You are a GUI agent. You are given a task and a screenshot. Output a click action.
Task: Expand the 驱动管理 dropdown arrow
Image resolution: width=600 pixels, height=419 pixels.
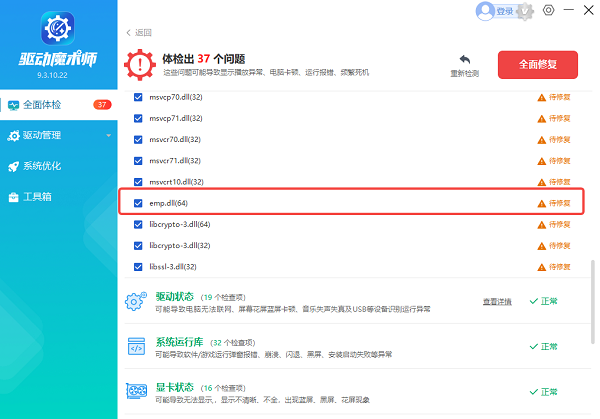109,135
